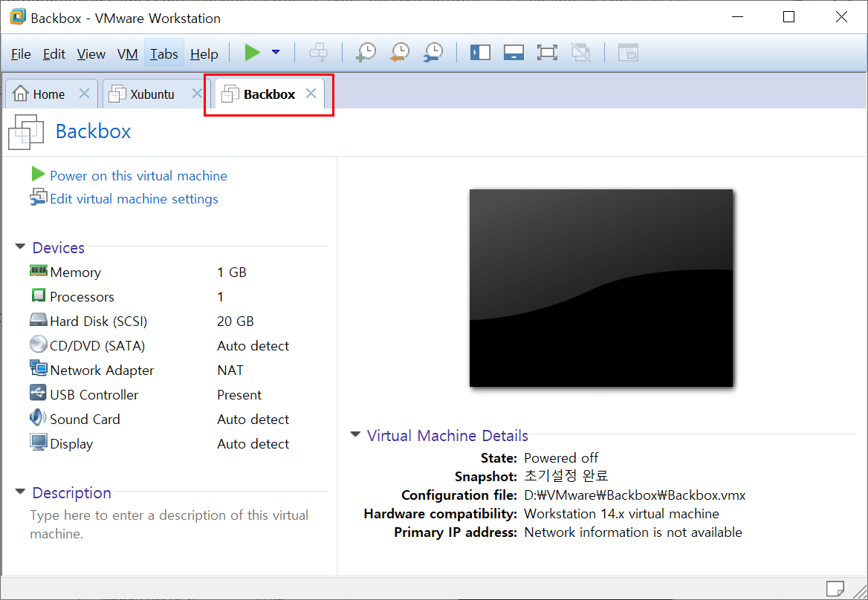Revert to snapshot using the toolbar icon
This screenshot has width=868, height=600.
pos(400,53)
